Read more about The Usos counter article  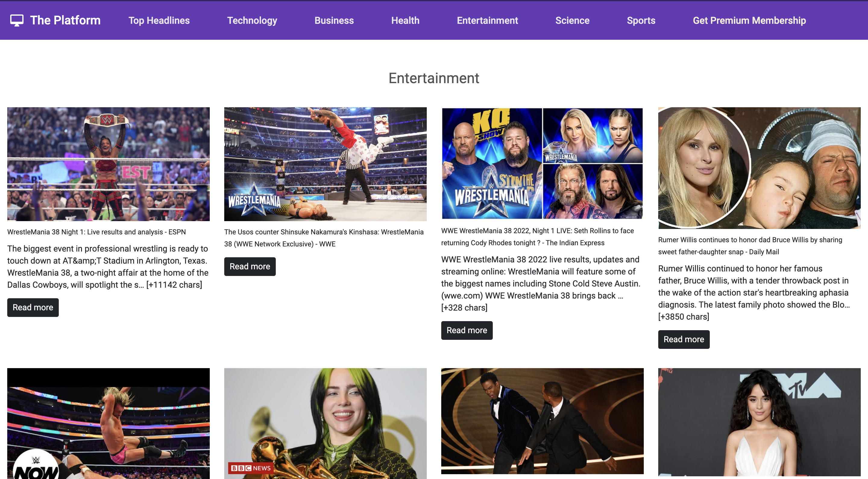tap(250, 266)
